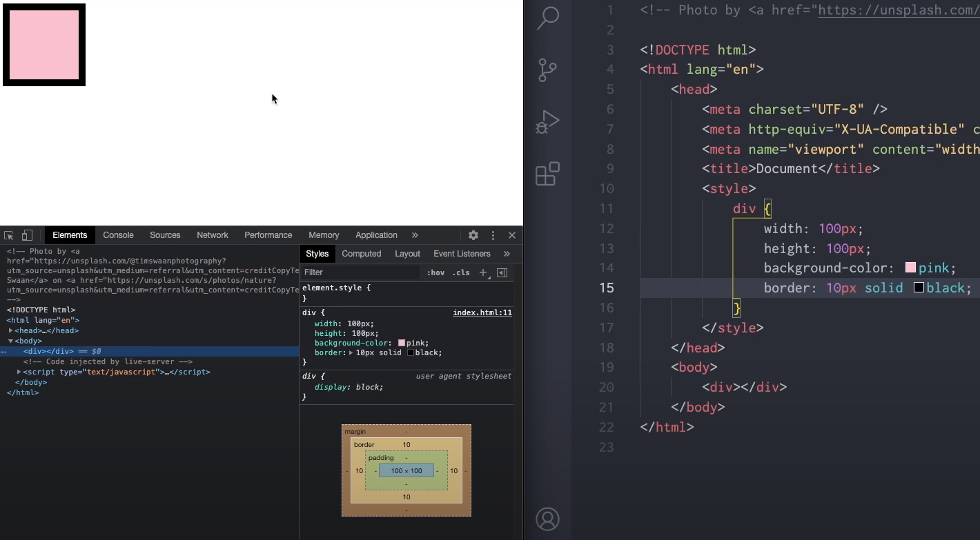Click line number 11 in editor gutter
Screen dimensions: 980x540
click(x=606, y=208)
